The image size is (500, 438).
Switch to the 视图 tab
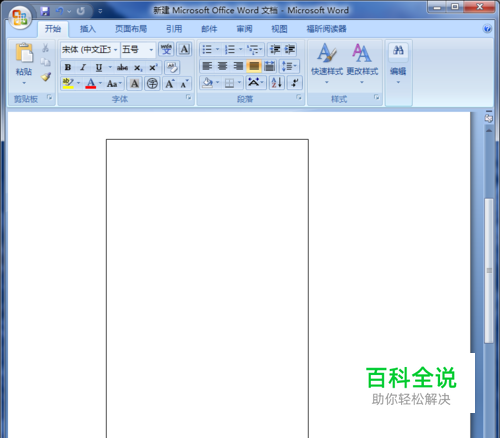pos(279,29)
